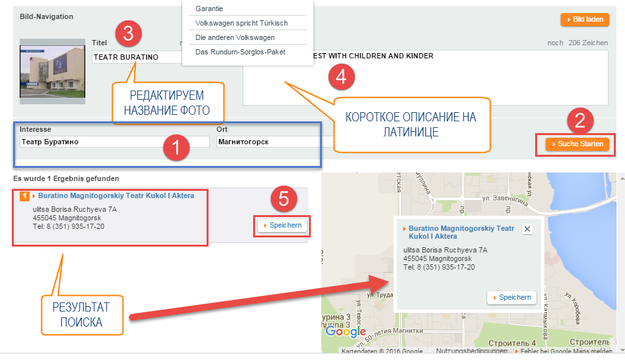Viewport: 625px width, 364px height.
Task: Open Volkswagen spricht Türkisch menu item
Action: point(241,23)
